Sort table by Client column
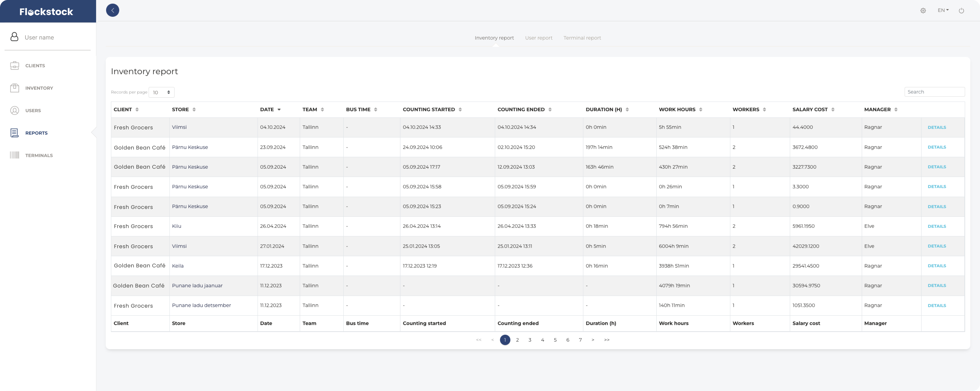The width and height of the screenshot is (980, 391). tap(137, 110)
